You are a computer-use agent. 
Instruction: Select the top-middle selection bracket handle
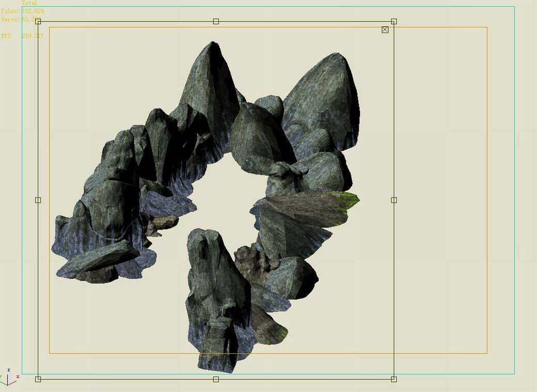click(215, 22)
